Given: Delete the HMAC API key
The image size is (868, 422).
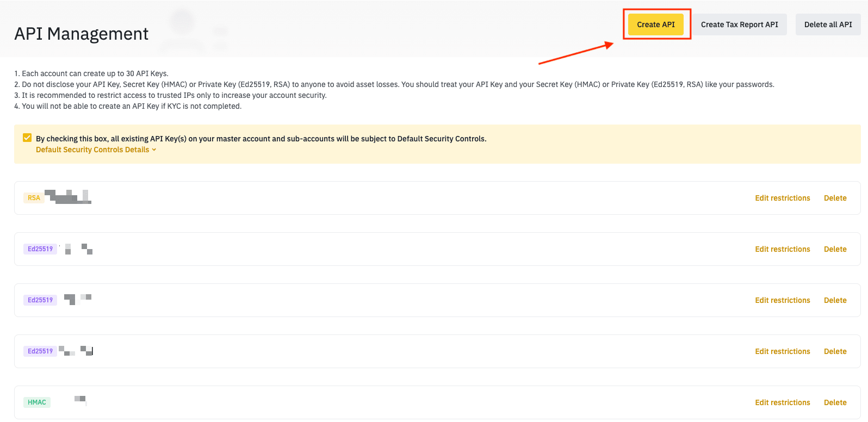Looking at the screenshot, I should click(835, 402).
